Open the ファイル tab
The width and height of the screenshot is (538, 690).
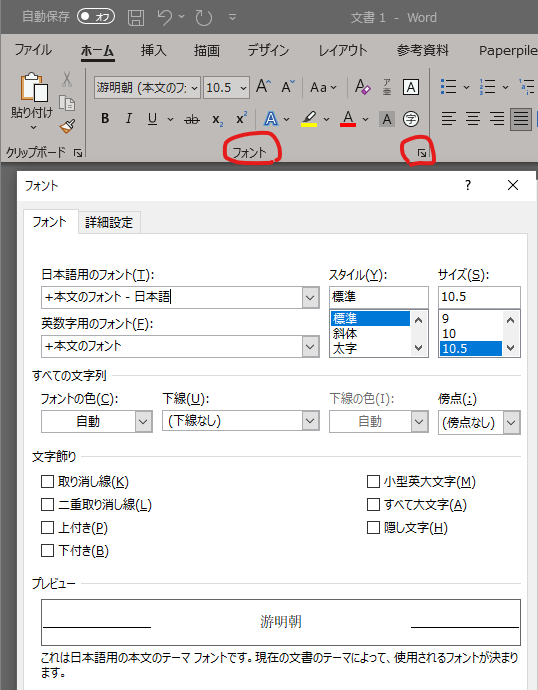pyautogui.click(x=33, y=50)
